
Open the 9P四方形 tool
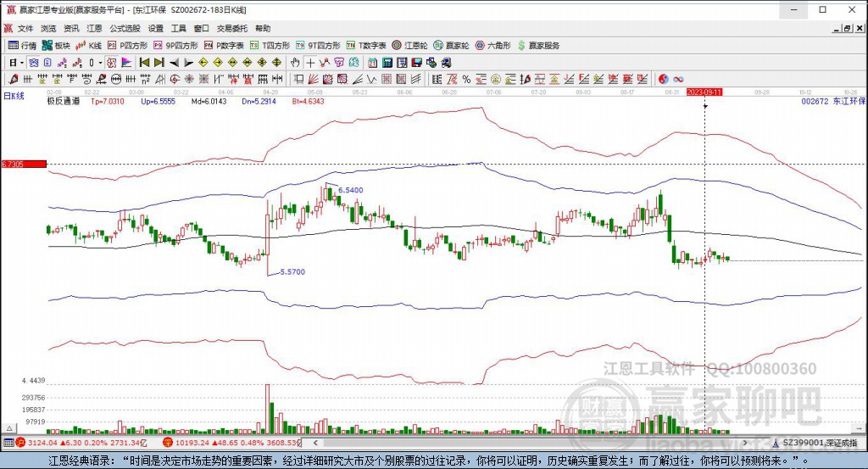point(175,46)
